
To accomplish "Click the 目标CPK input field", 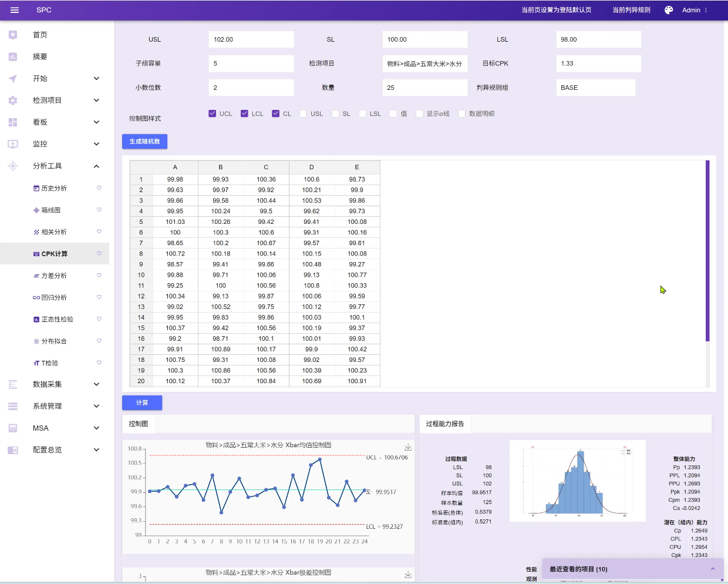I will click(x=598, y=63).
